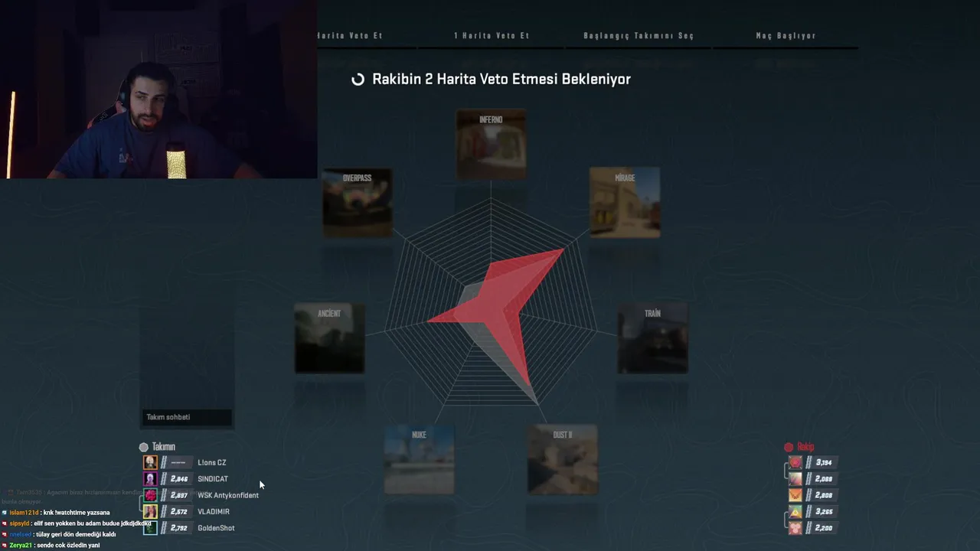Click opponent rating '3,265'
980x551 pixels.
coord(824,511)
